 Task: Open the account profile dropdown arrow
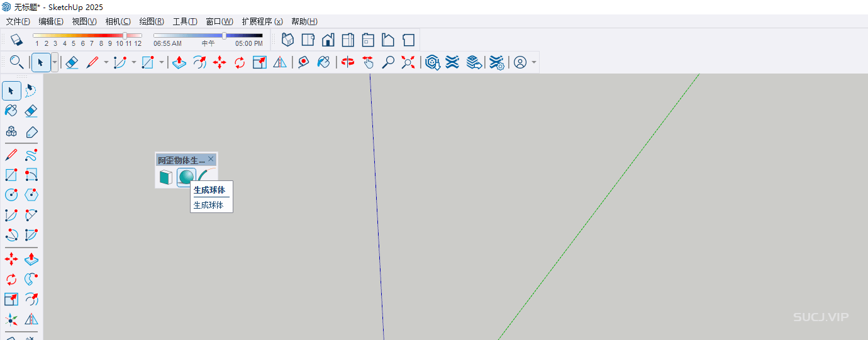tap(534, 62)
